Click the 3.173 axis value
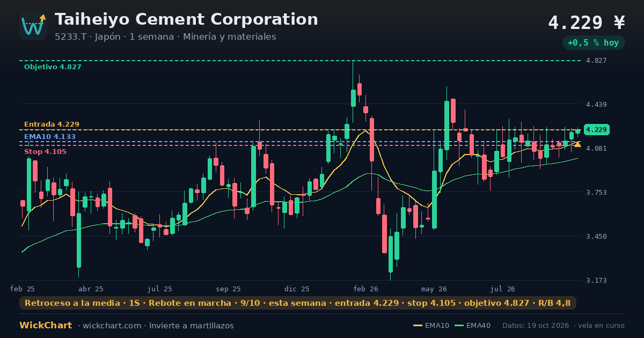 (597, 280)
